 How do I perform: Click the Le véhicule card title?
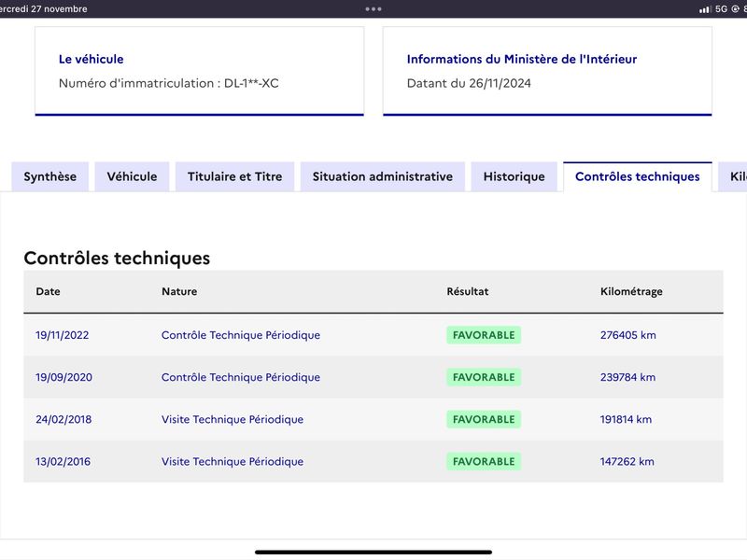click(91, 59)
